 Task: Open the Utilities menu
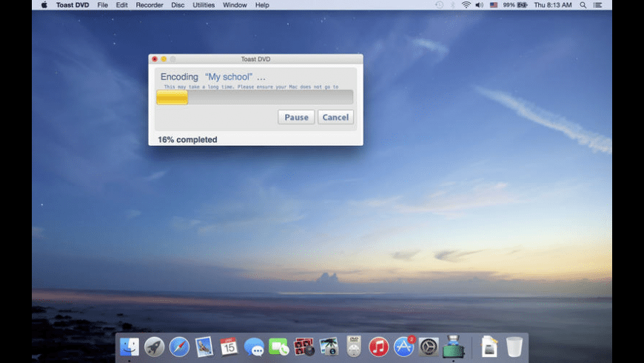[204, 5]
